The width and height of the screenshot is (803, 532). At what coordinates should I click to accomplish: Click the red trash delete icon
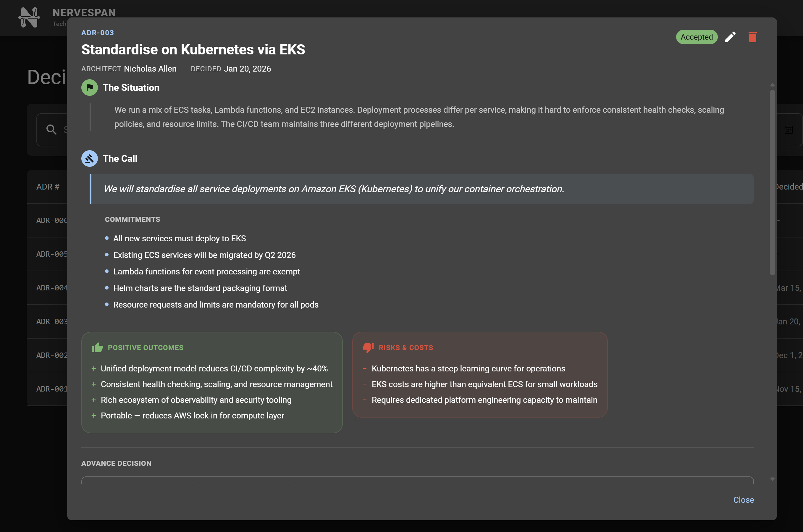click(752, 37)
